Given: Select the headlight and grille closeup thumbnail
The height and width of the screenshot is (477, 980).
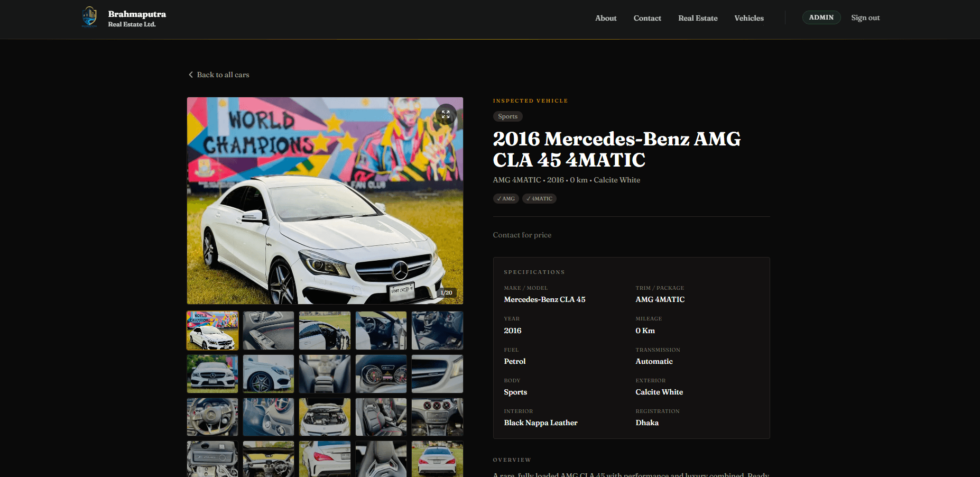Looking at the screenshot, I should (x=437, y=374).
